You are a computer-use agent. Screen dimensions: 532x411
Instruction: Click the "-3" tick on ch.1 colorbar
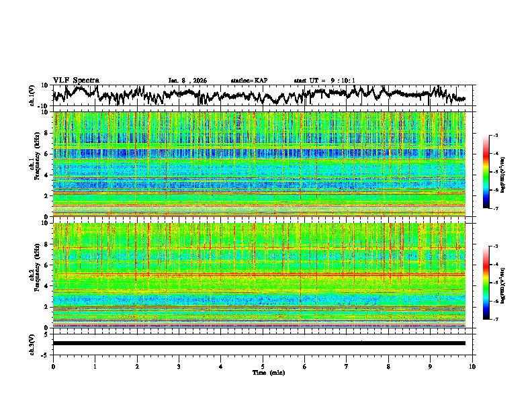pyautogui.click(x=496, y=136)
